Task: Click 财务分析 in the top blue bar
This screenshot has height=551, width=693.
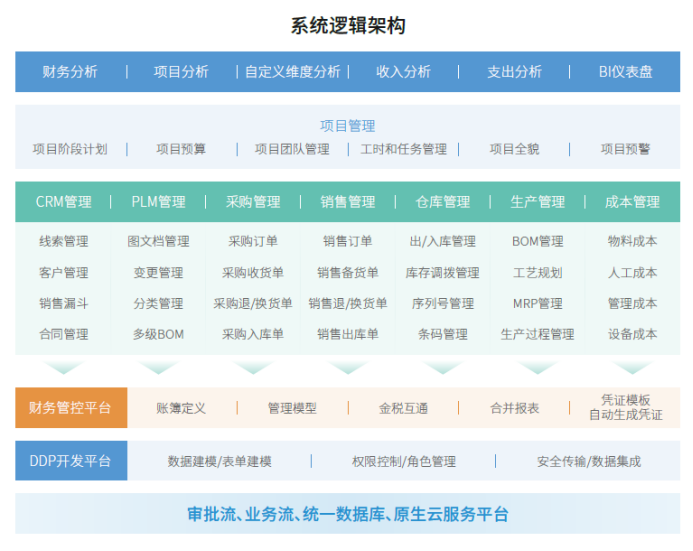Action: (x=70, y=72)
